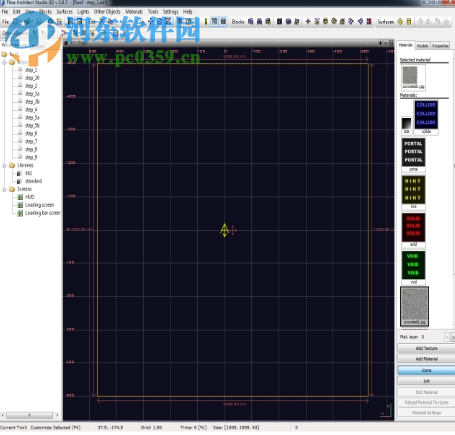Open the File menu
The image size is (455, 435).
(5, 12)
